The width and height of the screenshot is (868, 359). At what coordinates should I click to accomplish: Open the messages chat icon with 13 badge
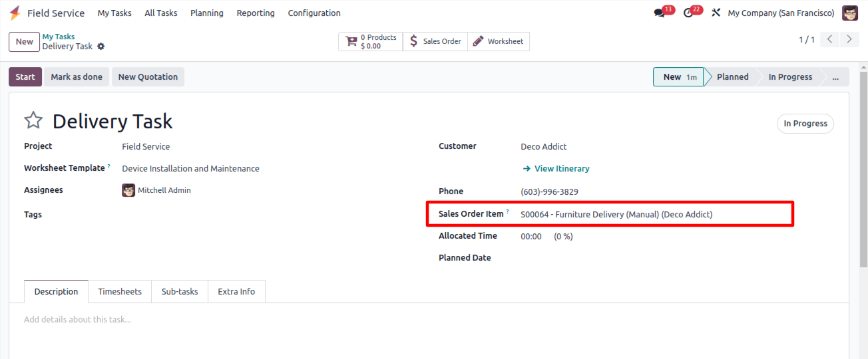(x=659, y=13)
